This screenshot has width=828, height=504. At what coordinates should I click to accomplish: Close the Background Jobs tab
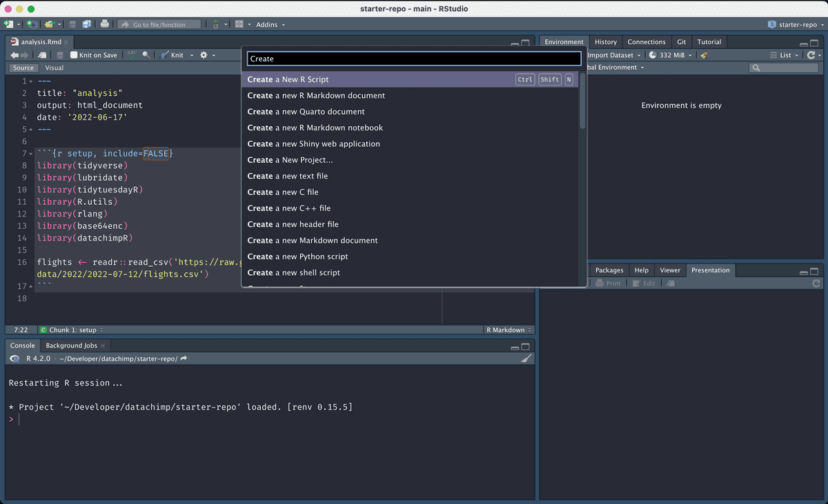(x=103, y=346)
